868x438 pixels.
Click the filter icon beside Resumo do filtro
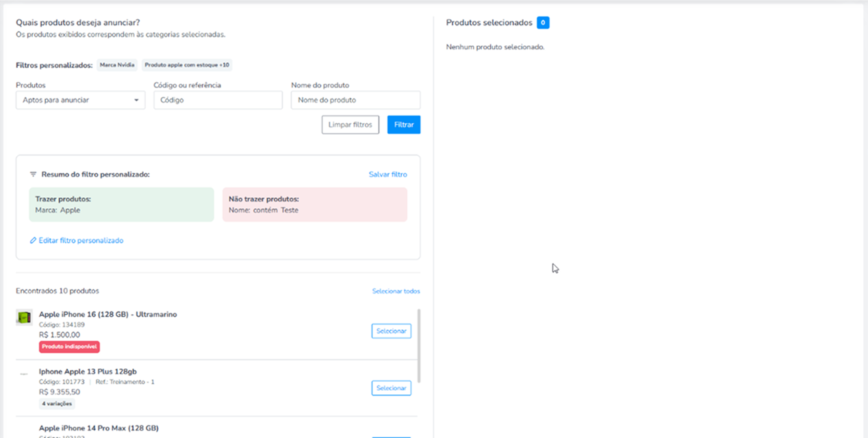33,175
